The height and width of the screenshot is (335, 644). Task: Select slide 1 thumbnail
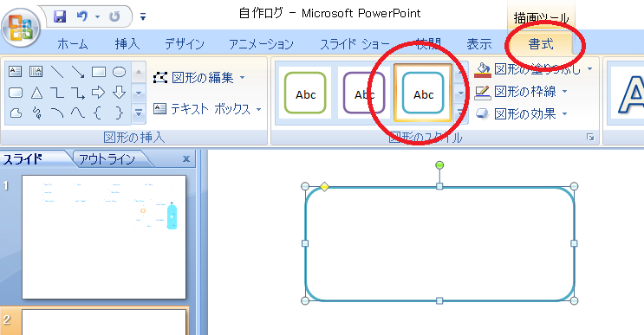coord(104,237)
